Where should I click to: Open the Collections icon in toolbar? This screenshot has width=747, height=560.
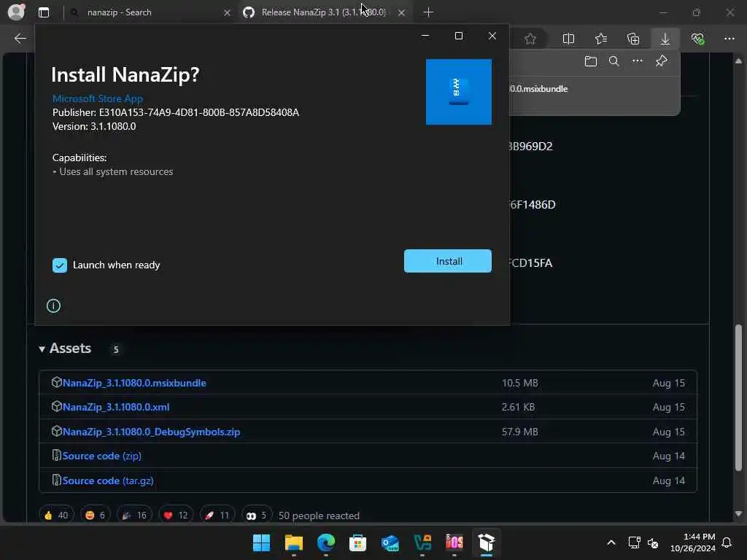pyautogui.click(x=633, y=39)
